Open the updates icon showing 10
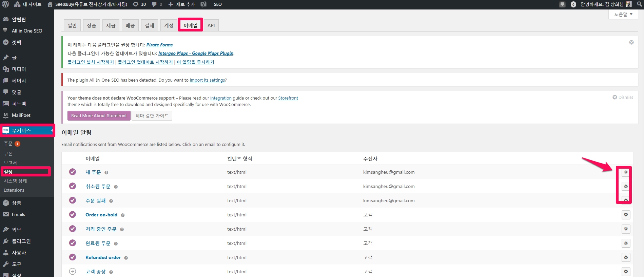644x277 pixels. pyautogui.click(x=139, y=4)
